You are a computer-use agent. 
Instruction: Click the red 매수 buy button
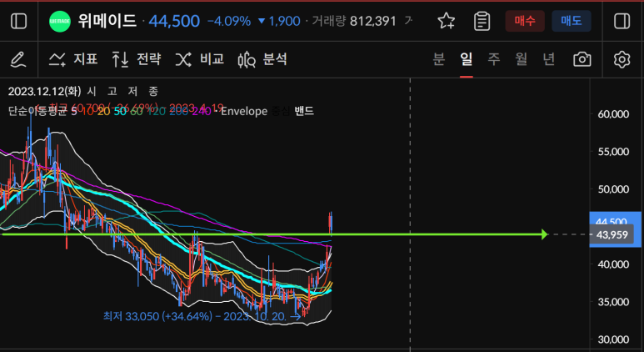tap(525, 21)
